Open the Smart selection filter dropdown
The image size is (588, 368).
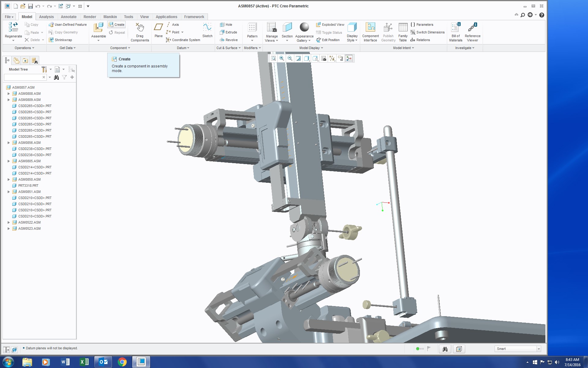[x=539, y=349]
